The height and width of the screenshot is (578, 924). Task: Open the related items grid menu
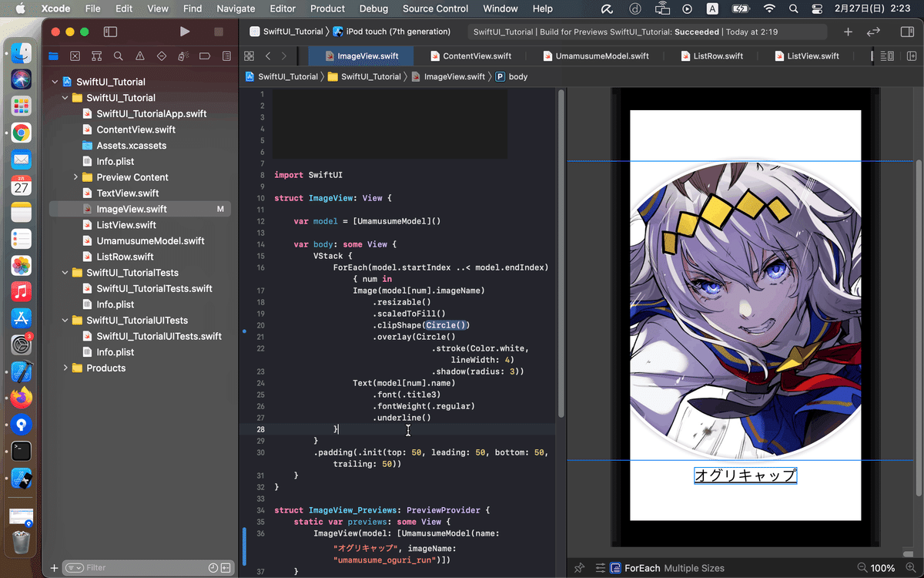[249, 56]
